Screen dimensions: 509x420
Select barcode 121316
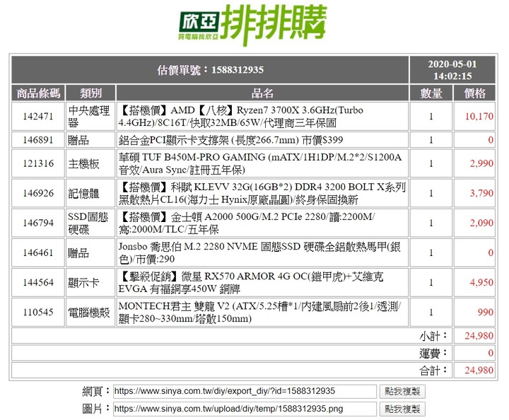[x=38, y=163]
